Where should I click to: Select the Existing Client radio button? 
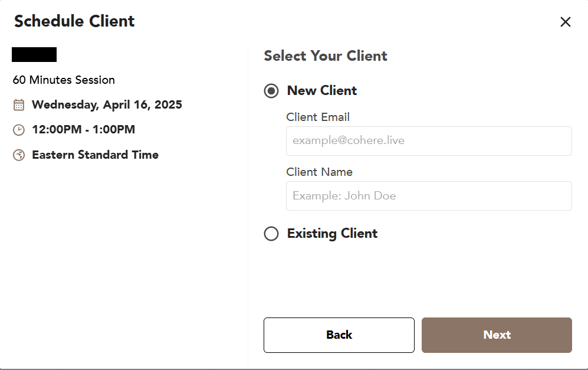coord(271,234)
